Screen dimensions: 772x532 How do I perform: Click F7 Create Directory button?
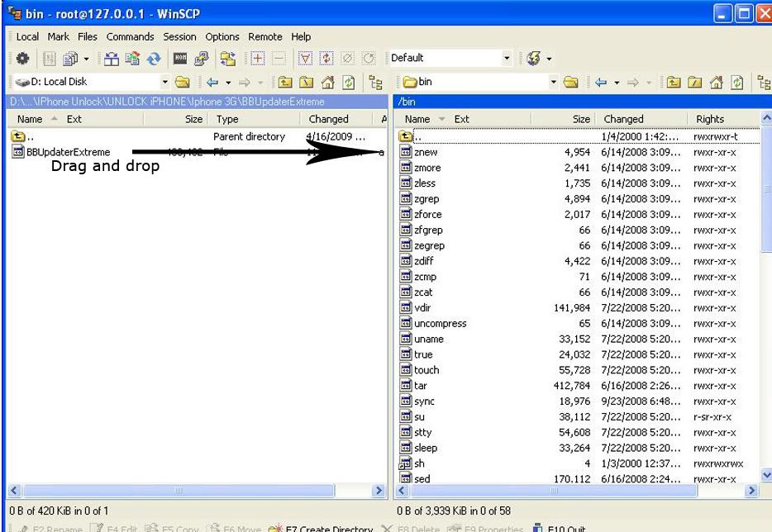321,529
